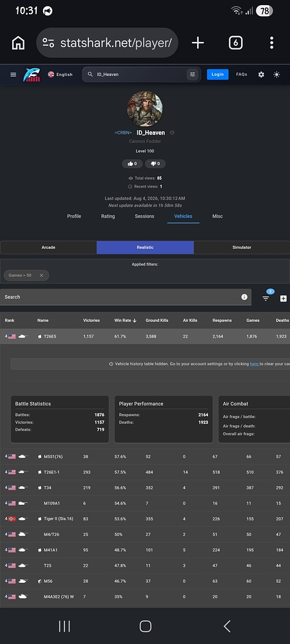
Task: Select the Arcade game mode
Action: [48, 247]
